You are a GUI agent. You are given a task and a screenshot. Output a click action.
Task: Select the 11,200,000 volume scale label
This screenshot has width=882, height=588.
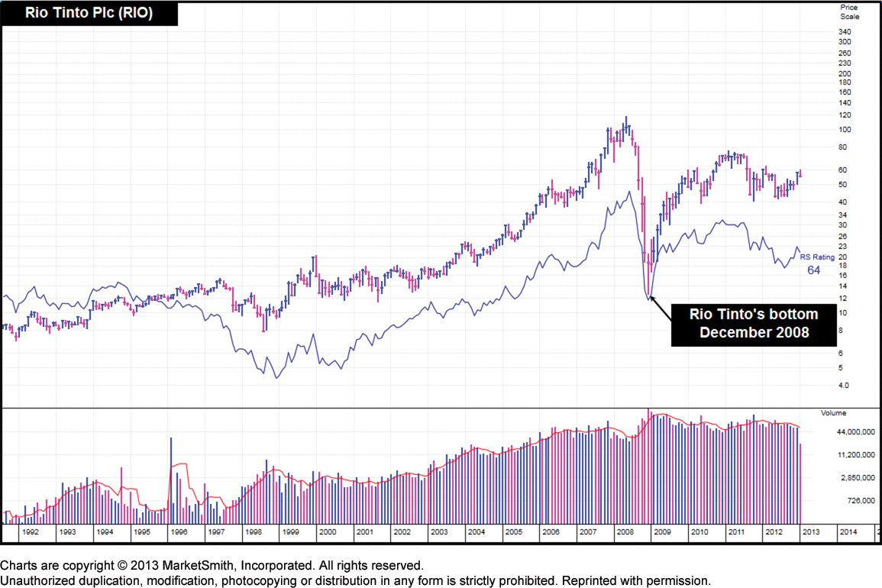(x=856, y=454)
